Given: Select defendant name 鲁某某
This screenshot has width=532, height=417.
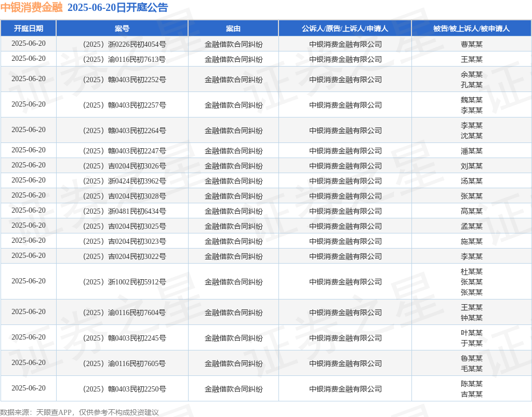Looking at the screenshot, I should [x=472, y=358].
